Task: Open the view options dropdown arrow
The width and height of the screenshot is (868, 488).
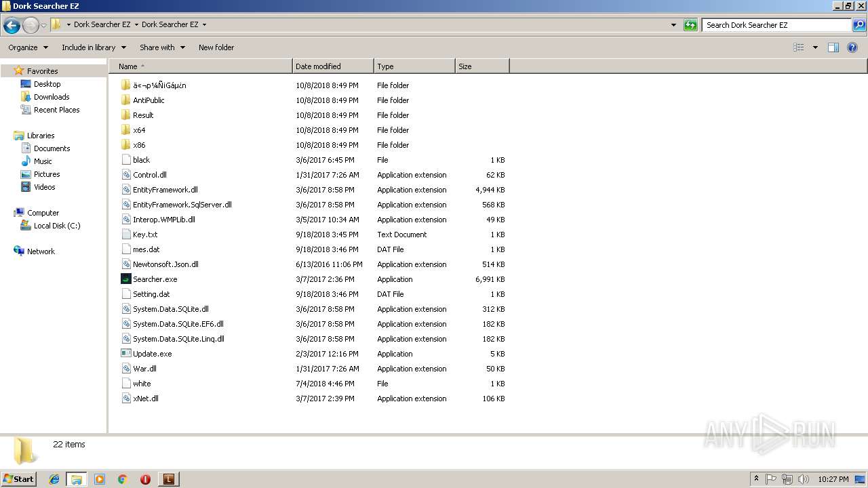Action: 815,47
